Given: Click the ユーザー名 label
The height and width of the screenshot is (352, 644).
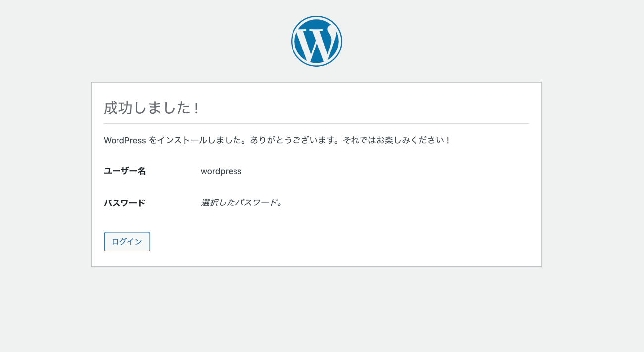Looking at the screenshot, I should pos(125,171).
